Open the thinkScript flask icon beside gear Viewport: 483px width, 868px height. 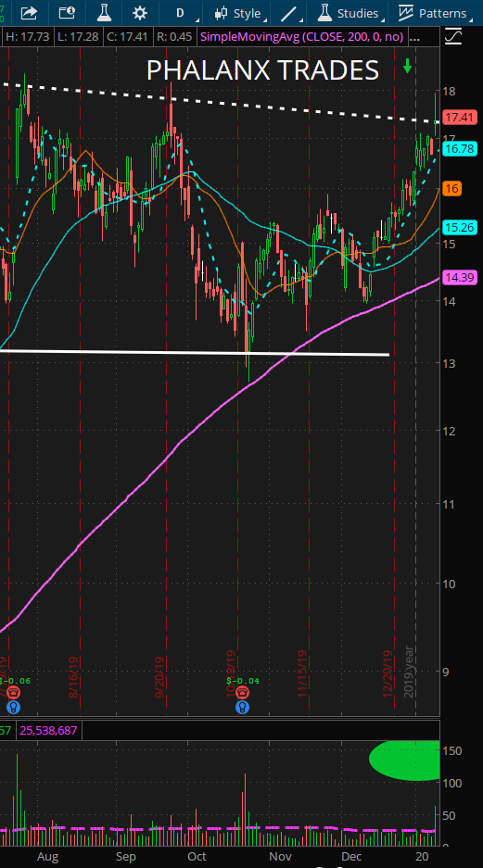(x=104, y=12)
